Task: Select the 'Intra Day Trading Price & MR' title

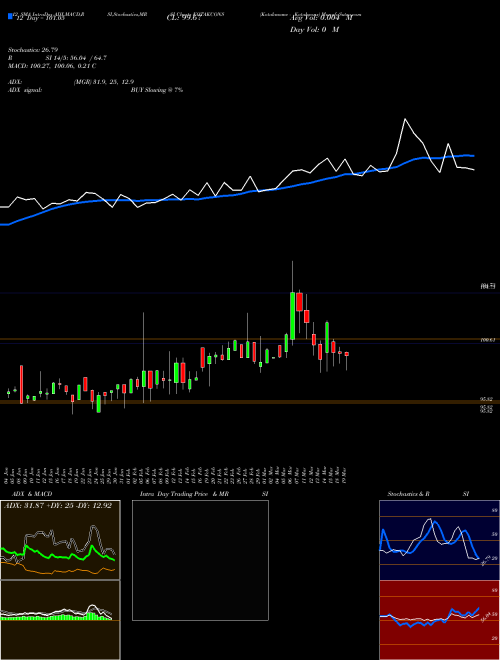Action: pyautogui.click(x=184, y=494)
